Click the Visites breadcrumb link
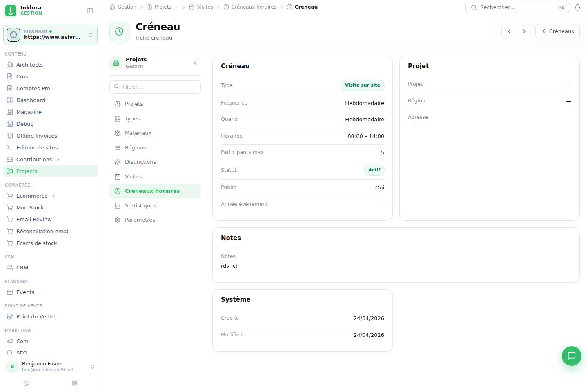The image size is (588, 392). [201, 7]
